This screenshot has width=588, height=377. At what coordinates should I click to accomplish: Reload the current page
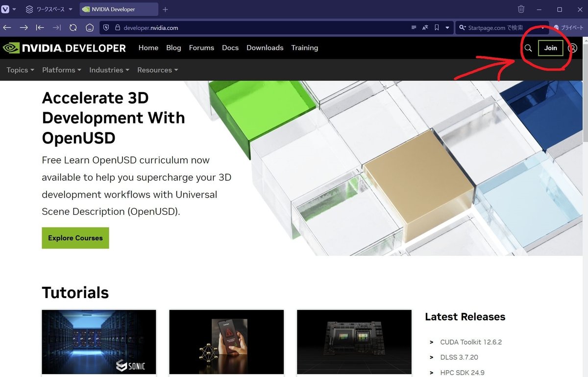73,28
